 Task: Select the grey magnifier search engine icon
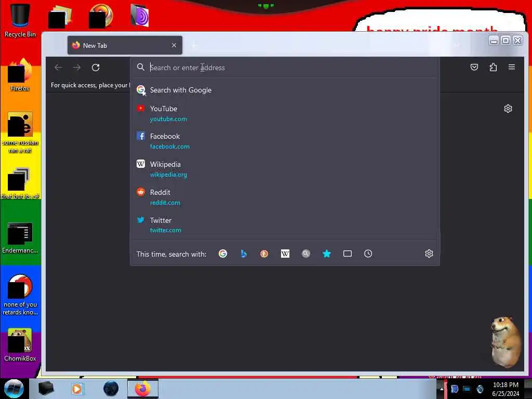[305, 254]
